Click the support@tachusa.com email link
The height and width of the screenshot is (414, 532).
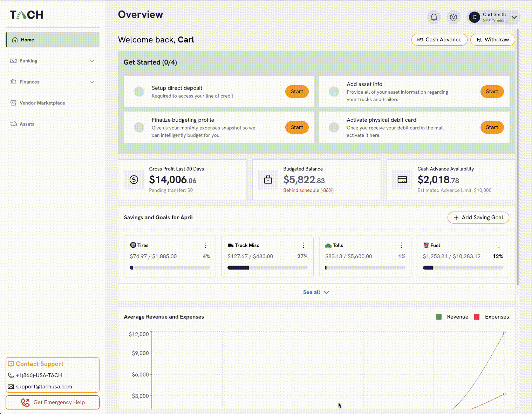click(x=44, y=387)
